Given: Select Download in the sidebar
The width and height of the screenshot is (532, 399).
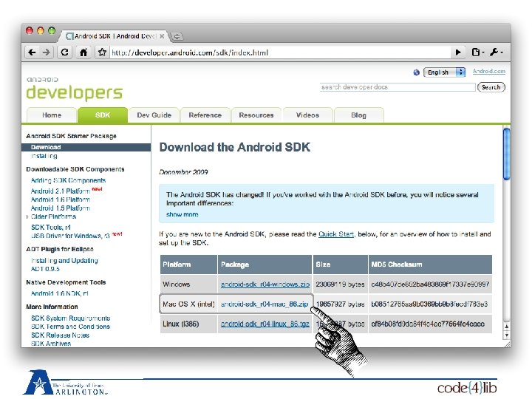Looking at the screenshot, I should (x=86, y=147).
